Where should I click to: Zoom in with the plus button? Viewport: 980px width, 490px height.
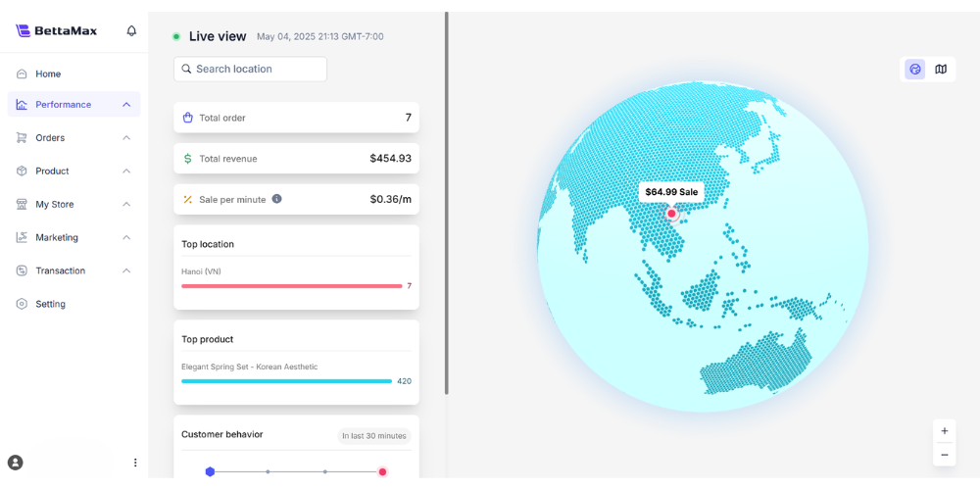pos(945,430)
